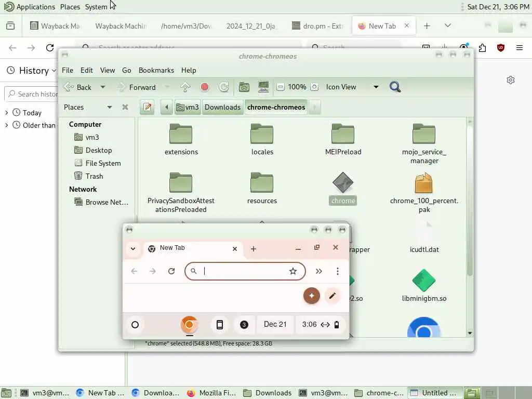Click the Chromium icon in ChromeOS shelf
This screenshot has height=399, width=532.
(189, 325)
